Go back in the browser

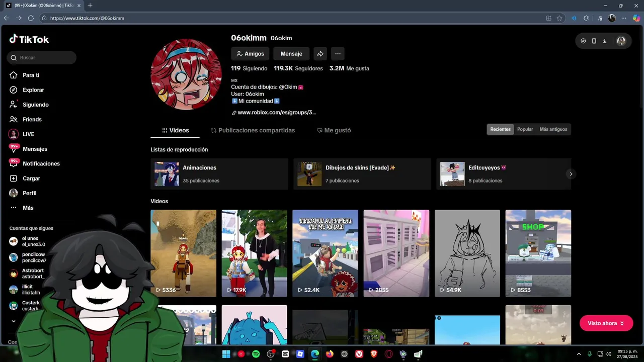[7, 18]
